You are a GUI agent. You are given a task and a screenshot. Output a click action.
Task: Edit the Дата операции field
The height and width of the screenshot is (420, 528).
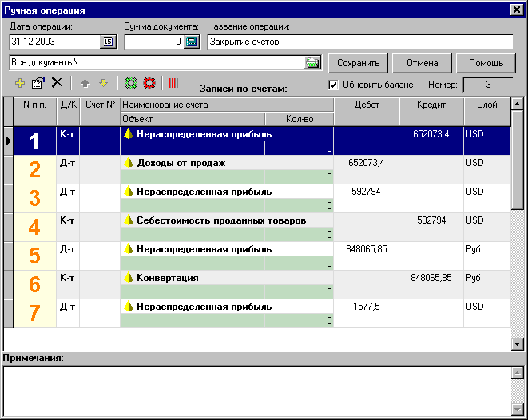click(x=55, y=42)
